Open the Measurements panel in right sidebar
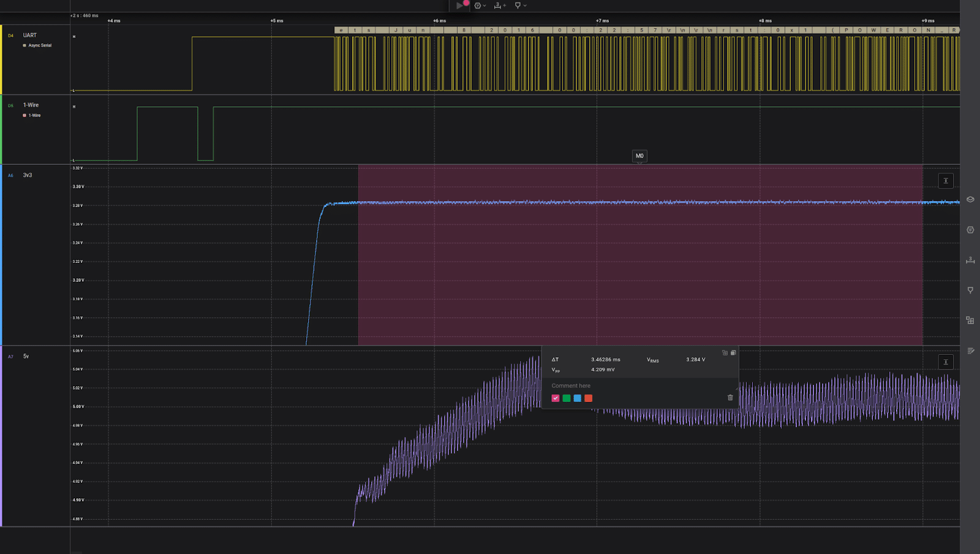The image size is (980, 554). (x=970, y=260)
